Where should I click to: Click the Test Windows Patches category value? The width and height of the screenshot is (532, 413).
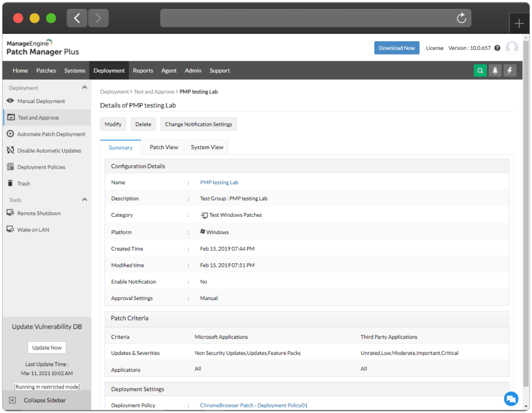(x=235, y=215)
